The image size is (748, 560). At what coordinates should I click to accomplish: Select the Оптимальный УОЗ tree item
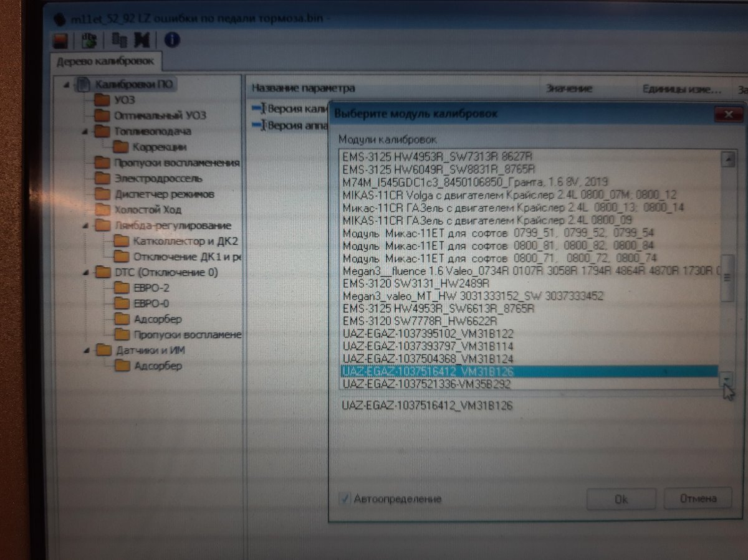pos(160,115)
